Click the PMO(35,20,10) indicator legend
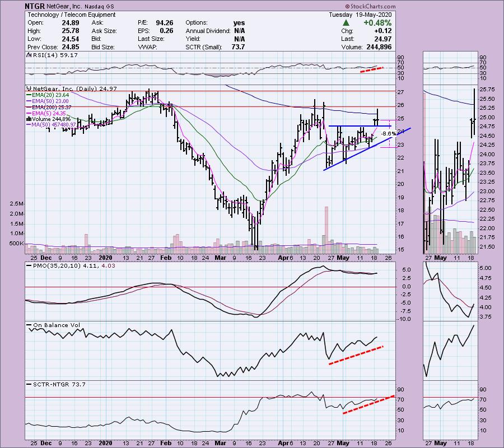The width and height of the screenshot is (504, 448). tap(74, 266)
